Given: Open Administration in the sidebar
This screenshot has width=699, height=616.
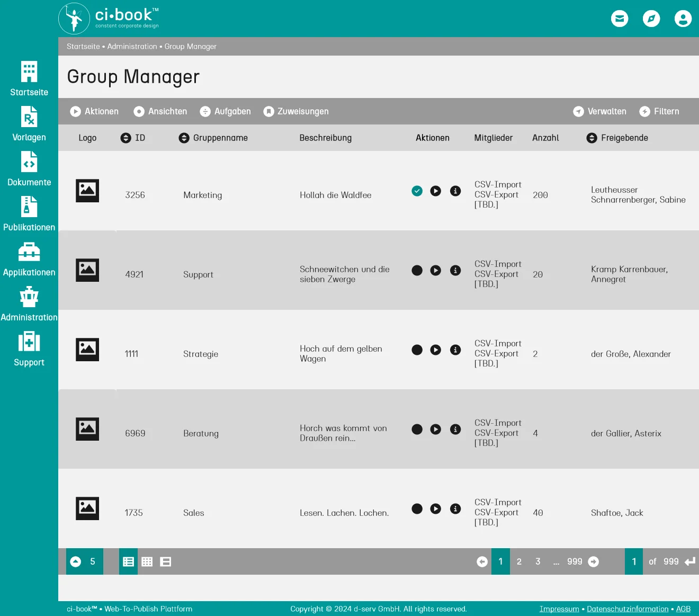Looking at the screenshot, I should coord(29,303).
